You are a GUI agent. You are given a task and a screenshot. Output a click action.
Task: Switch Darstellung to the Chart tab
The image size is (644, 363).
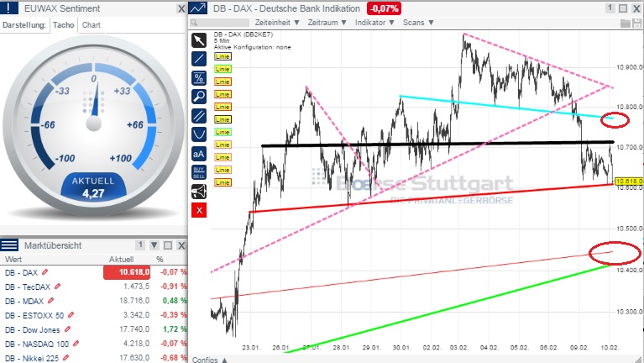coord(92,25)
